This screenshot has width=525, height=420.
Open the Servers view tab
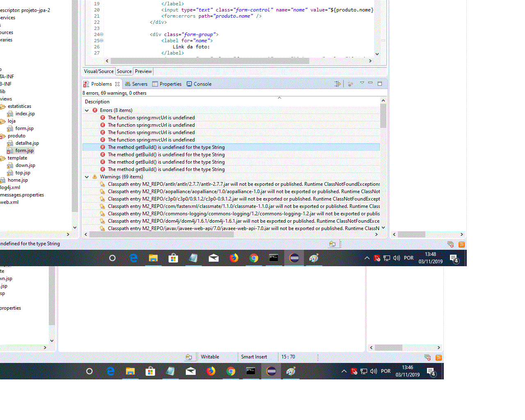click(x=136, y=84)
